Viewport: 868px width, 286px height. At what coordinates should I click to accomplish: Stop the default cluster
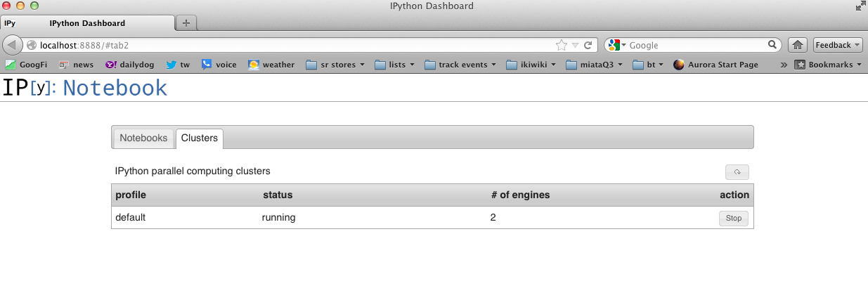click(x=733, y=219)
